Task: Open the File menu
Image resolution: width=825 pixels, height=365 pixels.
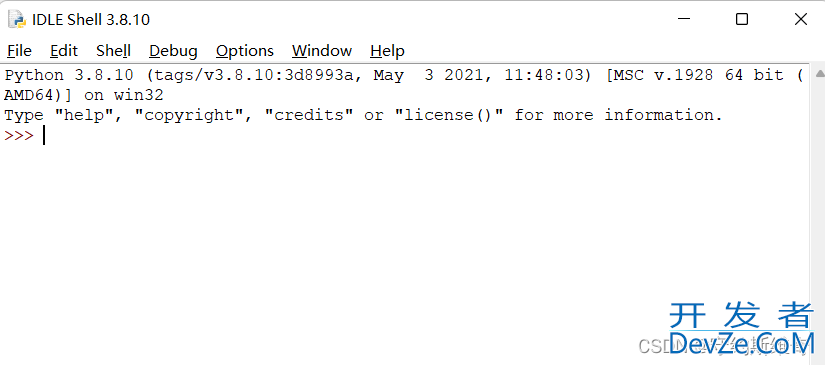Action: pos(19,51)
